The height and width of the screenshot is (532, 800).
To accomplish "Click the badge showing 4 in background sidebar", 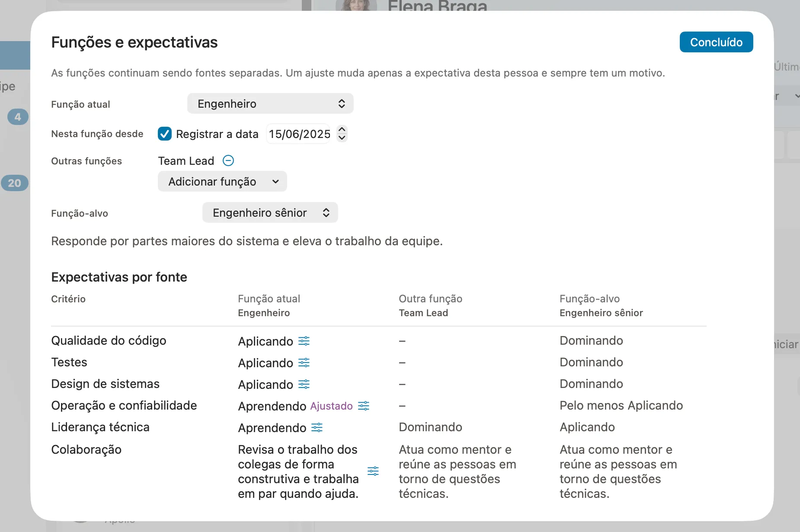I will coord(18,117).
